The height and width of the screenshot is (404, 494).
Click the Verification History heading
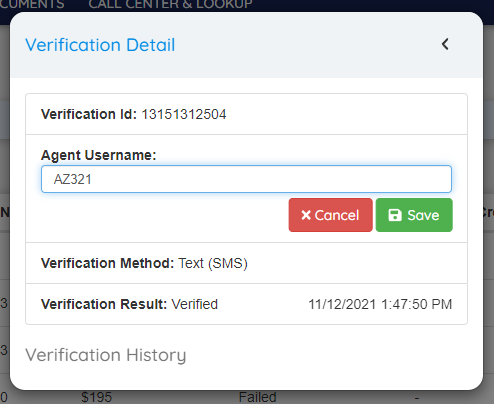pyautogui.click(x=106, y=355)
